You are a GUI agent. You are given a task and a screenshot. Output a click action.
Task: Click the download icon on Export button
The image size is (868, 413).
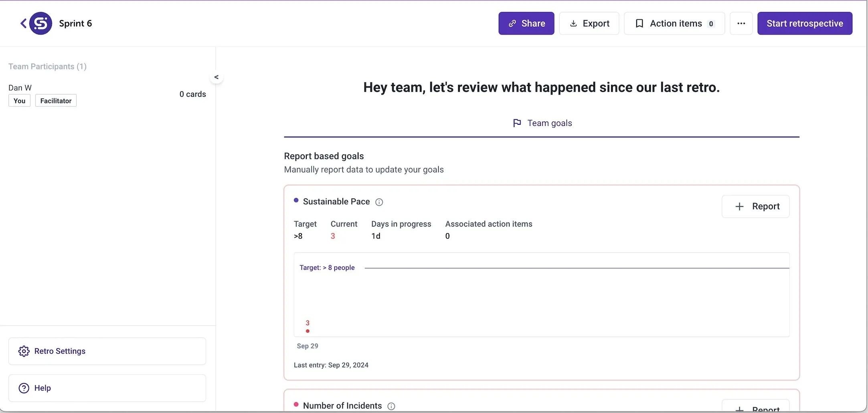(x=573, y=23)
